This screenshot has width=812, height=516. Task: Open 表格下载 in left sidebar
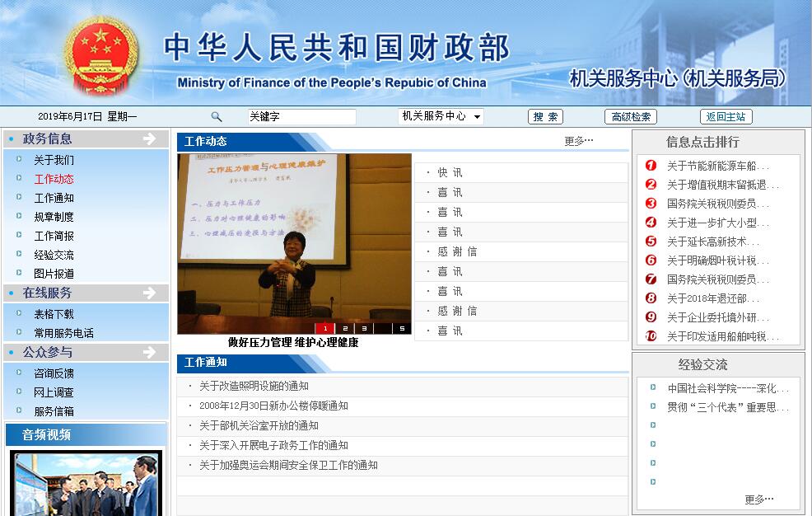coord(54,314)
